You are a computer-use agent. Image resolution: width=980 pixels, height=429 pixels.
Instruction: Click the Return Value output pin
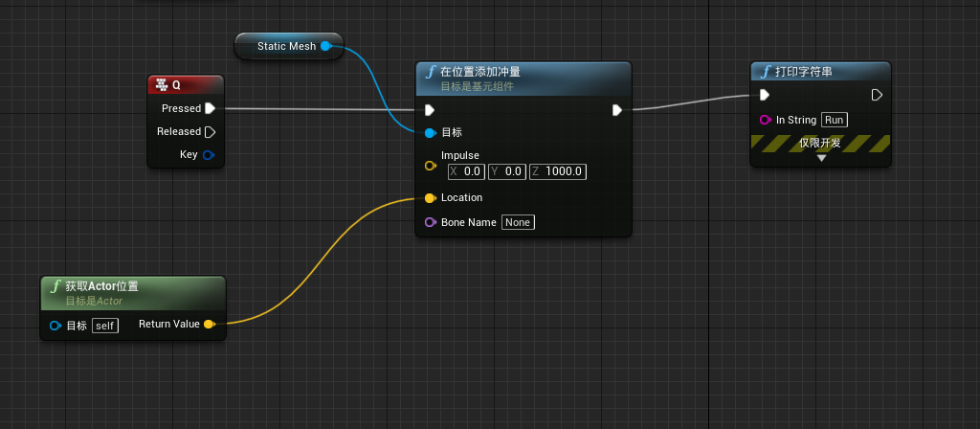pos(210,324)
